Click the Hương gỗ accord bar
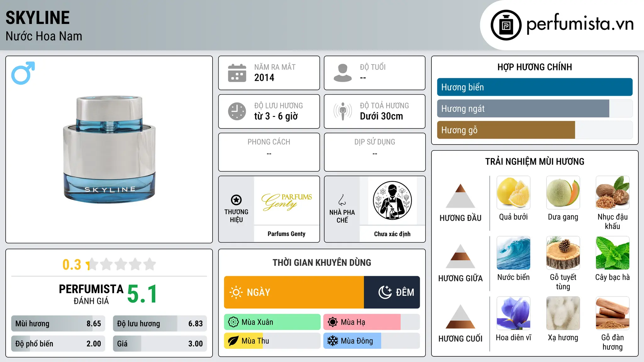This screenshot has width=644, height=362. click(535, 130)
